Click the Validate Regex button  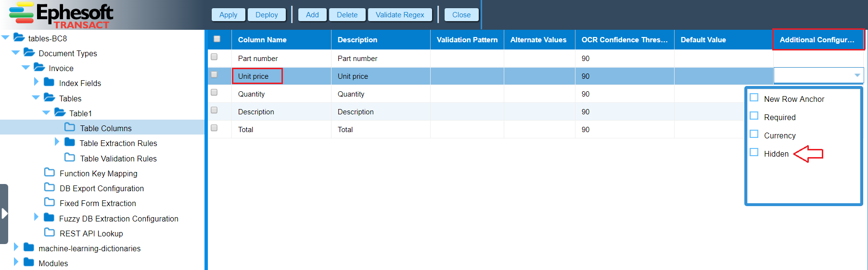pyautogui.click(x=400, y=15)
